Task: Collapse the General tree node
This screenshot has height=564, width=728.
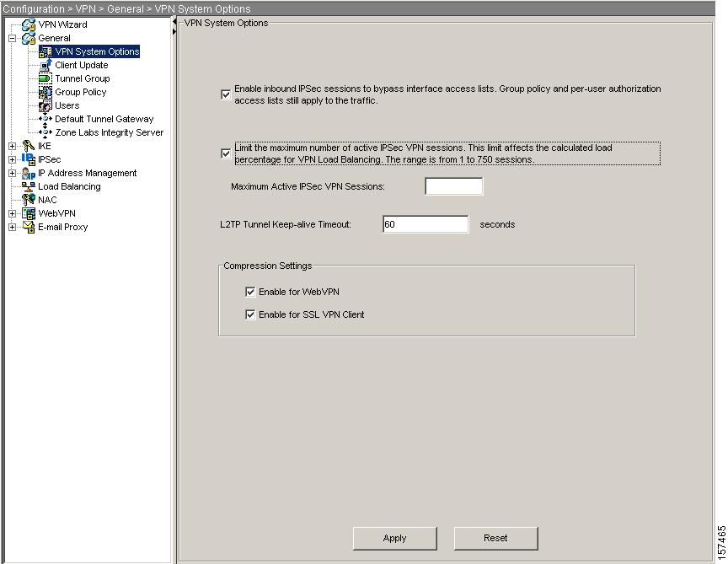Action: [12, 38]
